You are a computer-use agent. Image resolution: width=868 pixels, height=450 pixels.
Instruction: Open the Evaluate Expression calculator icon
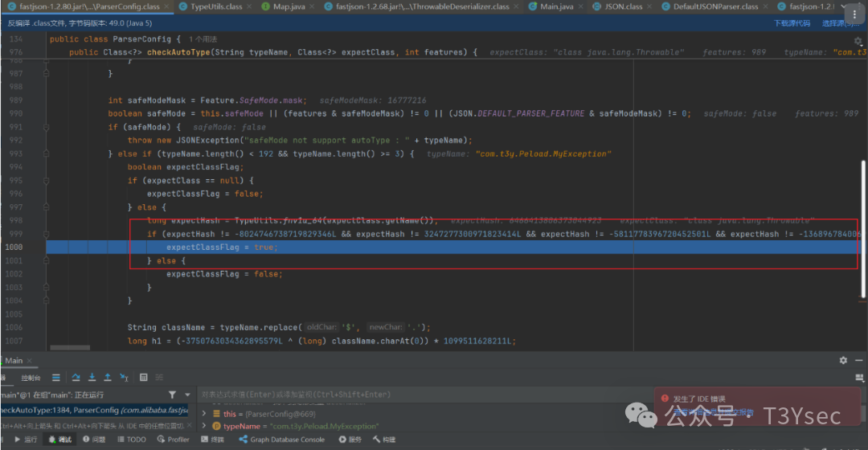[143, 377]
